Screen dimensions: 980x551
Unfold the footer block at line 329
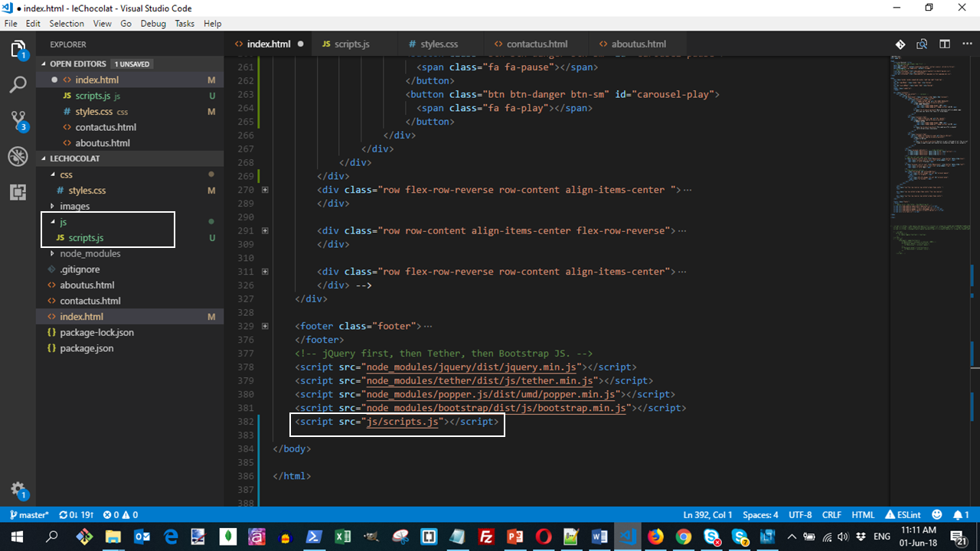click(265, 326)
